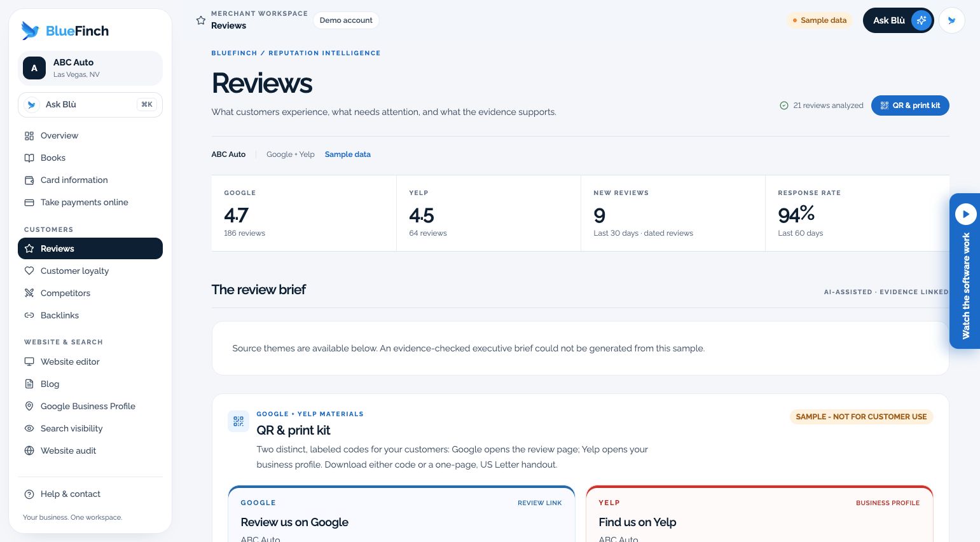Click the BLUEFINCH / REPUTATION INTELLIGENCE breadcrumb
Screen dimensions: 980x542
click(296, 53)
